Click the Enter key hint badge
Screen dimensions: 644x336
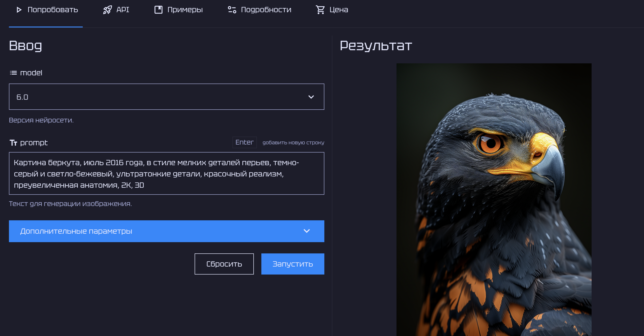point(244,142)
